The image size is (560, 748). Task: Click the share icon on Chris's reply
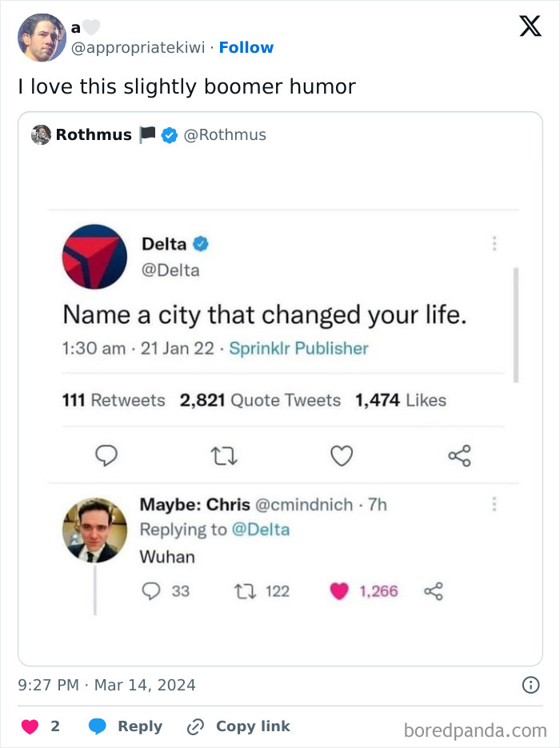[x=432, y=592]
